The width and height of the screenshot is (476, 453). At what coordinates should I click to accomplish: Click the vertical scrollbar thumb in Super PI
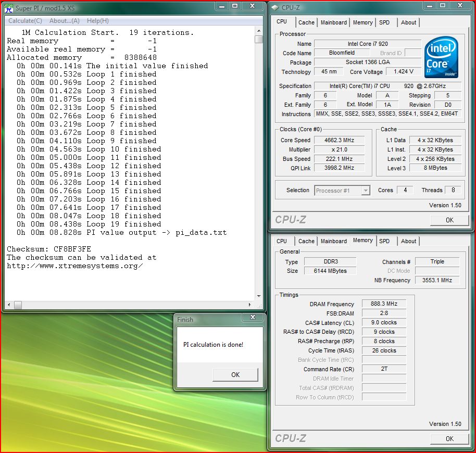pos(259,40)
